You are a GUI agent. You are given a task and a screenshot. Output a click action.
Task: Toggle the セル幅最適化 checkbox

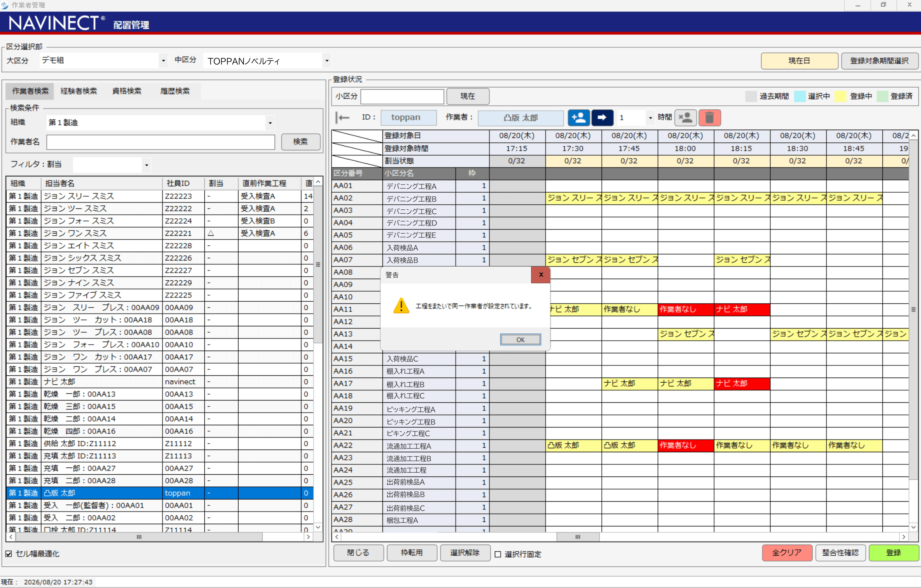(9, 554)
